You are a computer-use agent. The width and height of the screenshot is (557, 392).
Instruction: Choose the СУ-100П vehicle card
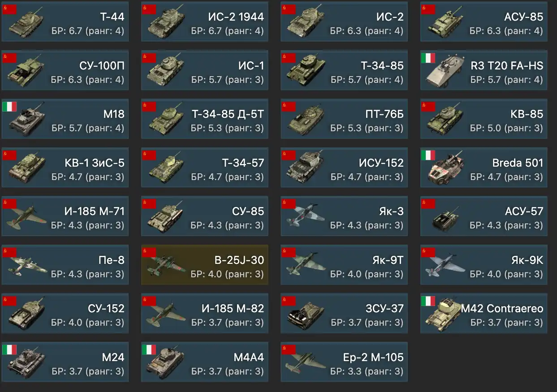click(65, 70)
